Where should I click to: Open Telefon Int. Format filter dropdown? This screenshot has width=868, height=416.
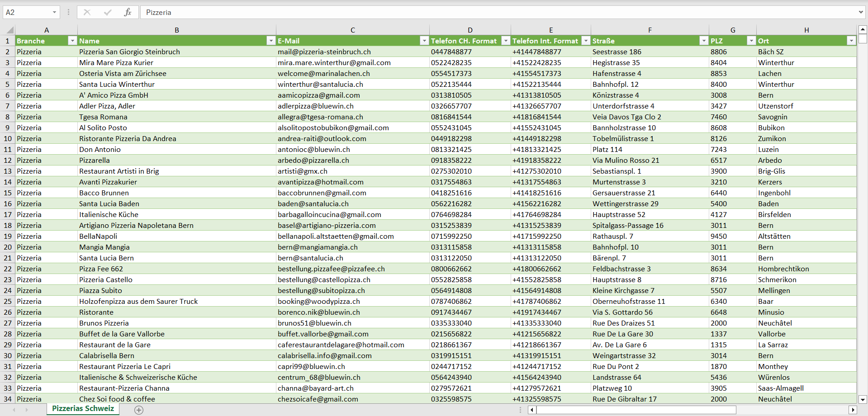pyautogui.click(x=586, y=41)
